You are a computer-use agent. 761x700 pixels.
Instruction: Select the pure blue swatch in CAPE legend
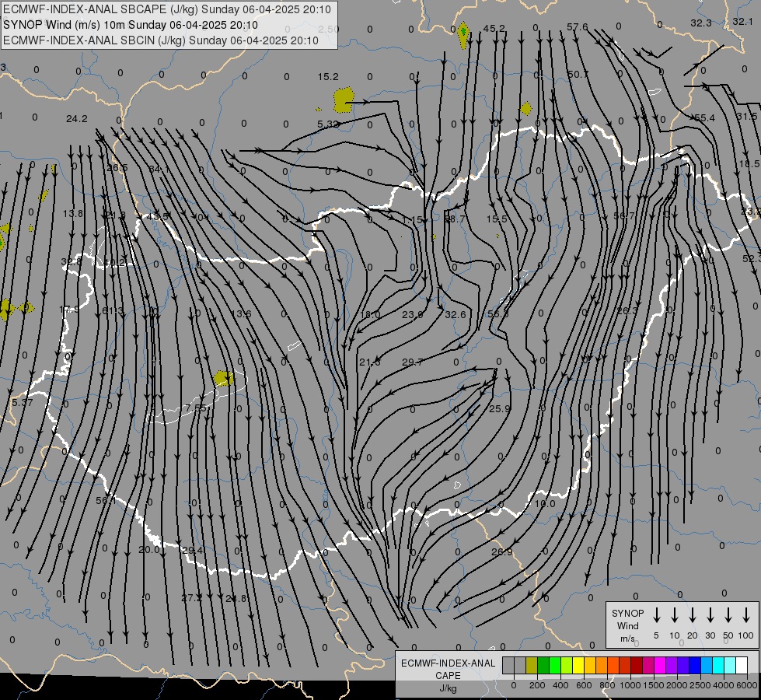click(696, 666)
